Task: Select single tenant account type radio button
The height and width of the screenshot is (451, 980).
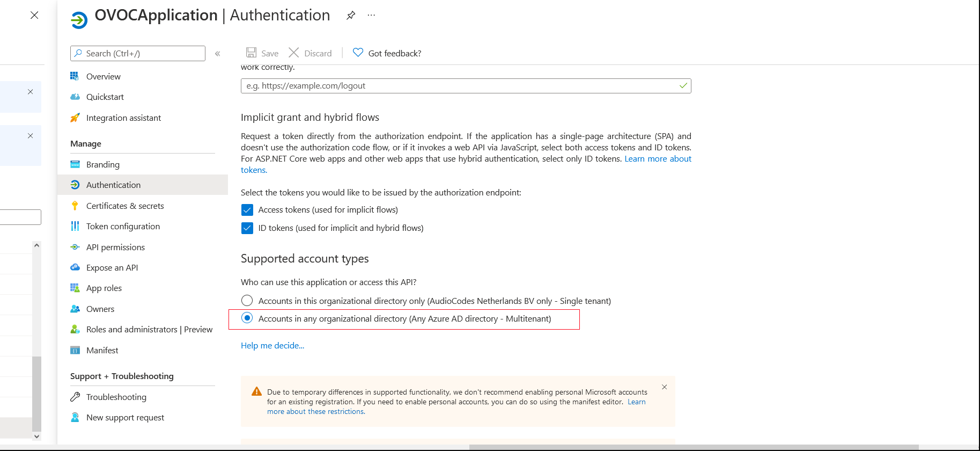Action: click(247, 301)
